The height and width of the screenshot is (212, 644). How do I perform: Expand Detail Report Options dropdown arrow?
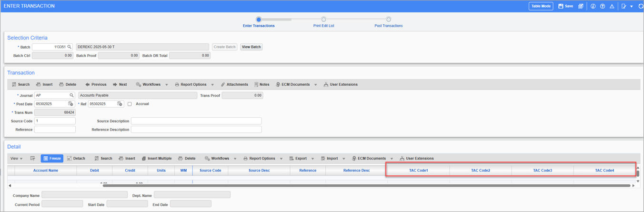[281, 159]
